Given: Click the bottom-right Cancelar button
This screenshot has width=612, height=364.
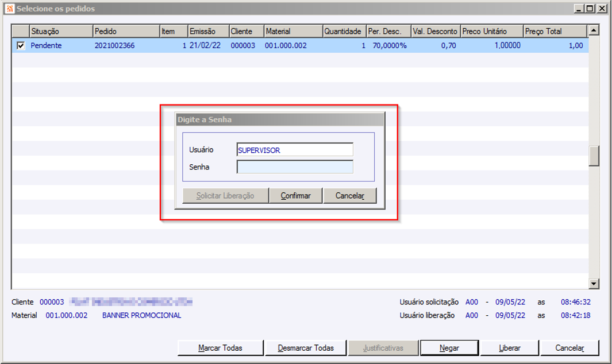Looking at the screenshot, I should tap(569, 347).
